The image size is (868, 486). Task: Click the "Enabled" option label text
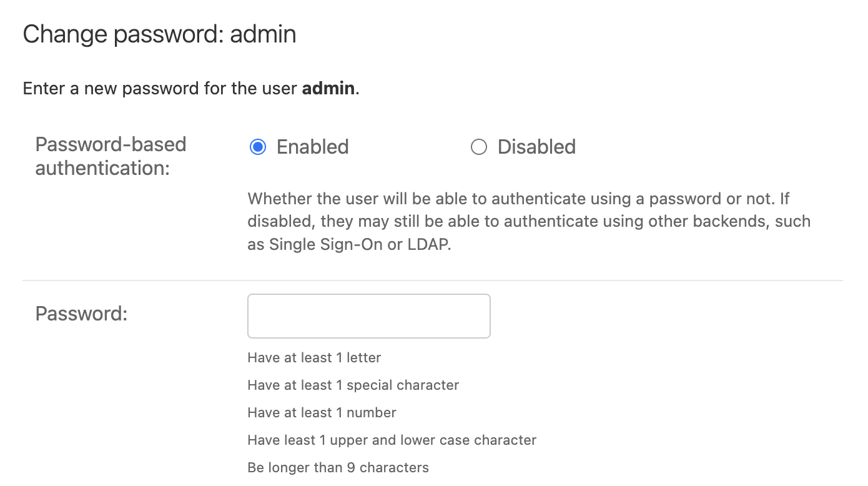tap(312, 147)
